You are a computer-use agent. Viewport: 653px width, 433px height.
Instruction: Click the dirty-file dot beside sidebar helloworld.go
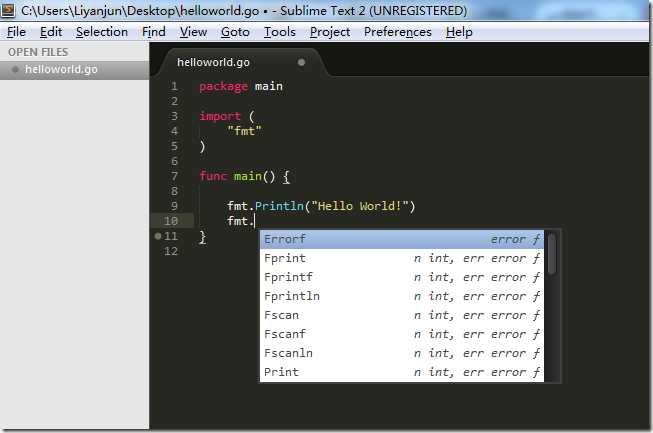coord(15,69)
